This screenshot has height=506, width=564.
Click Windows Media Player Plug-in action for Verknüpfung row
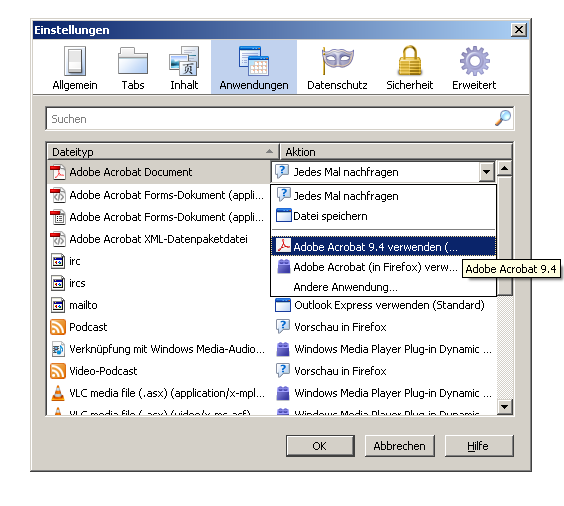pyautogui.click(x=393, y=349)
